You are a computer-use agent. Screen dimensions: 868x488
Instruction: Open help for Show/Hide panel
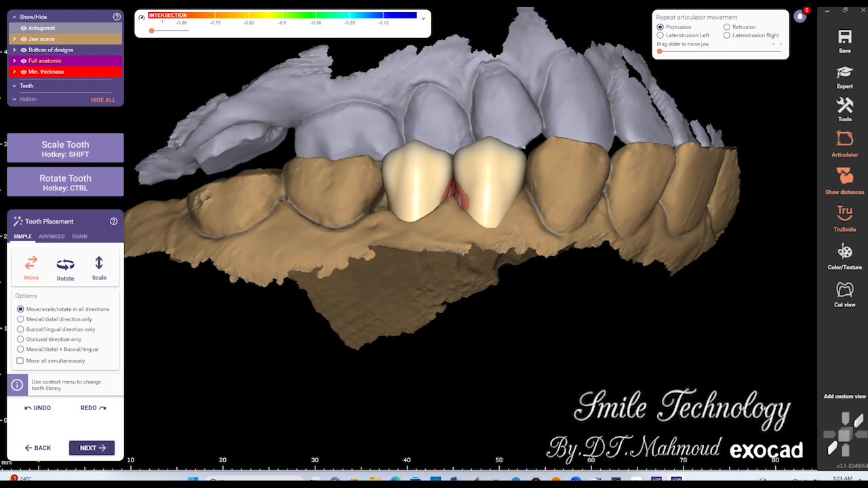[117, 16]
